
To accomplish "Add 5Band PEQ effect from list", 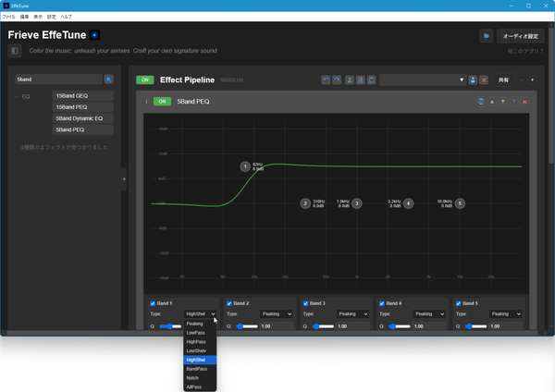I will click(83, 129).
